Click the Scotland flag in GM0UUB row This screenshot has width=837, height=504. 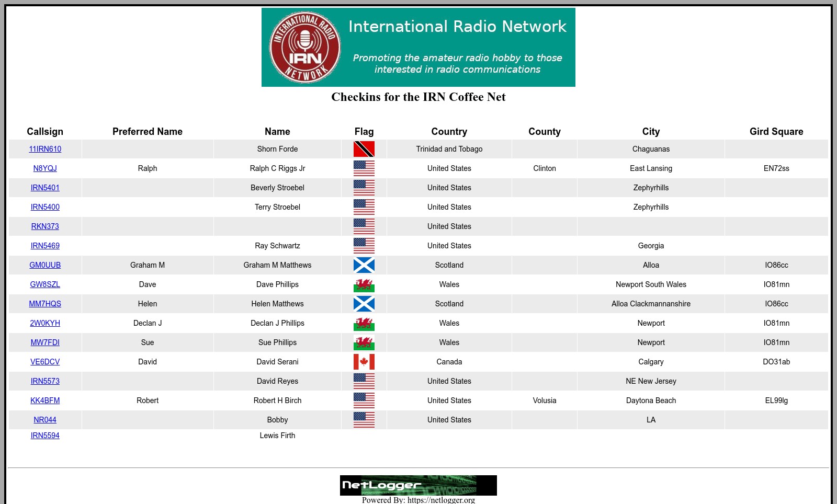(x=364, y=265)
